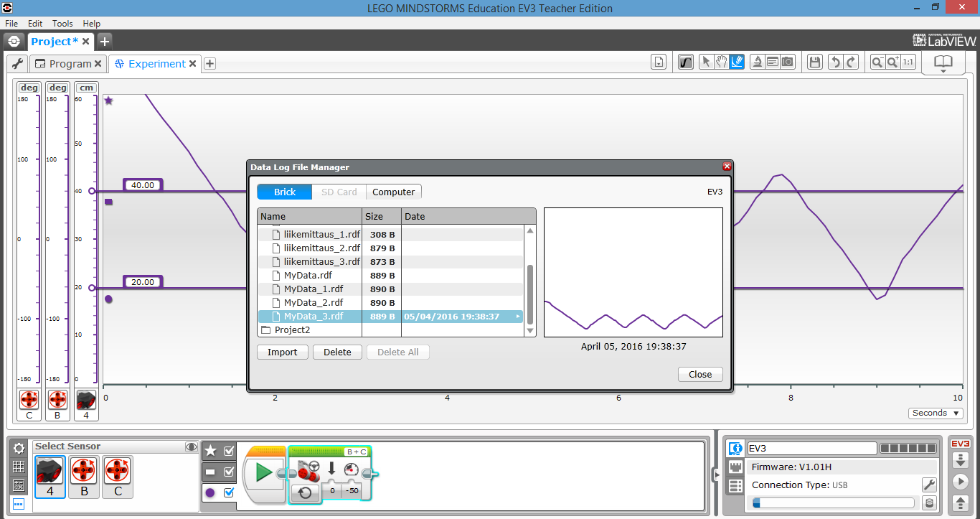Viewport: 980px width, 519px height.
Task: Toggle the rectangle dataset checkbox
Action: (229, 472)
